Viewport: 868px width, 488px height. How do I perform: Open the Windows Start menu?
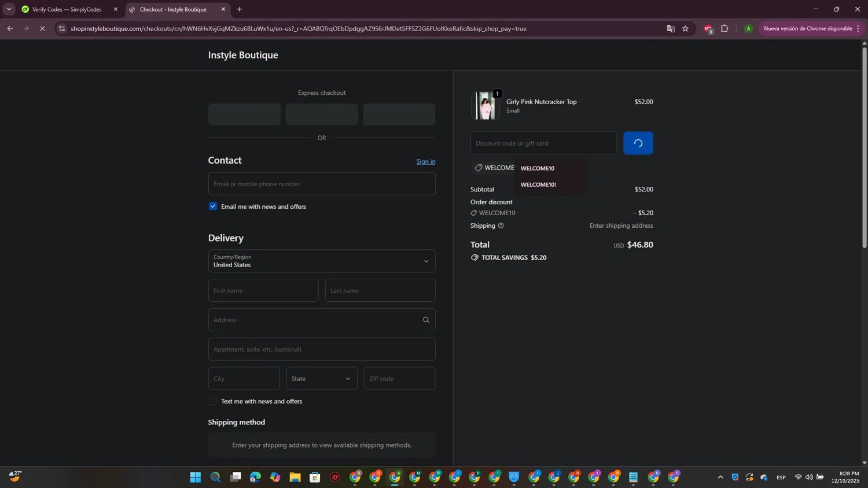(196, 477)
